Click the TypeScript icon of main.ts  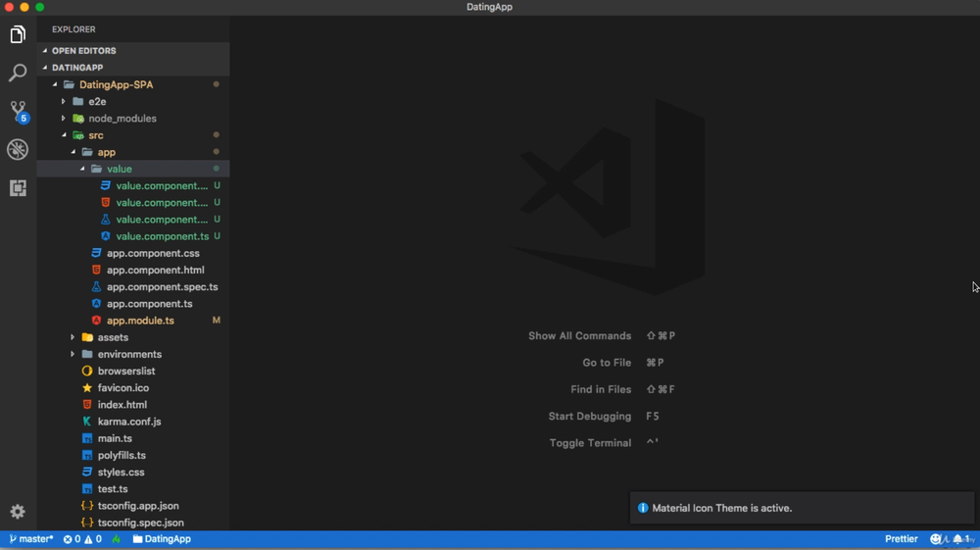87,439
